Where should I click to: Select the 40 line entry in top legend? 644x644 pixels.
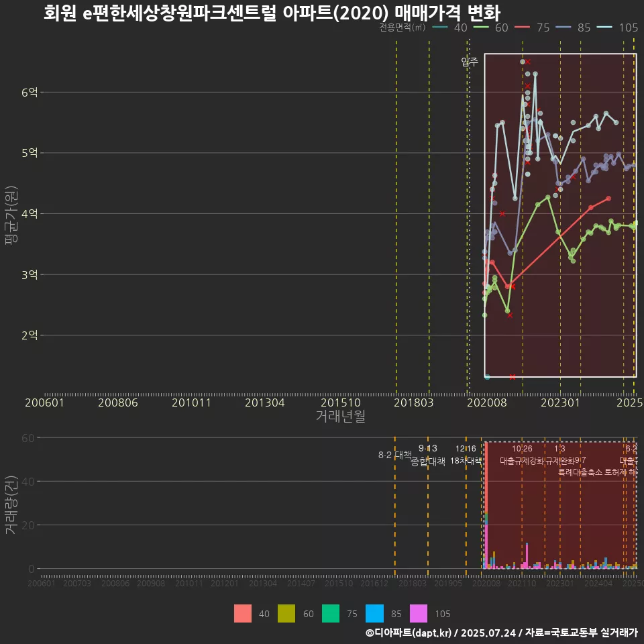point(450,28)
